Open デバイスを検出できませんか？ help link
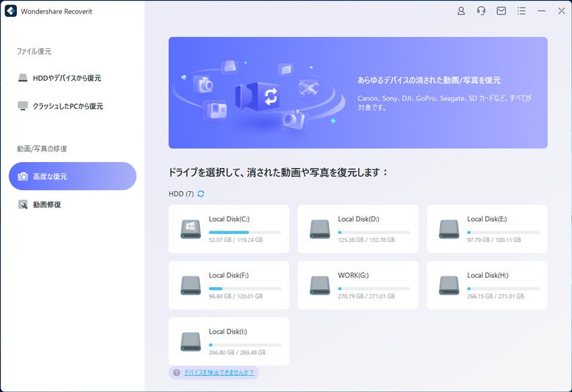Viewport: 572px width, 392px height. (x=219, y=373)
